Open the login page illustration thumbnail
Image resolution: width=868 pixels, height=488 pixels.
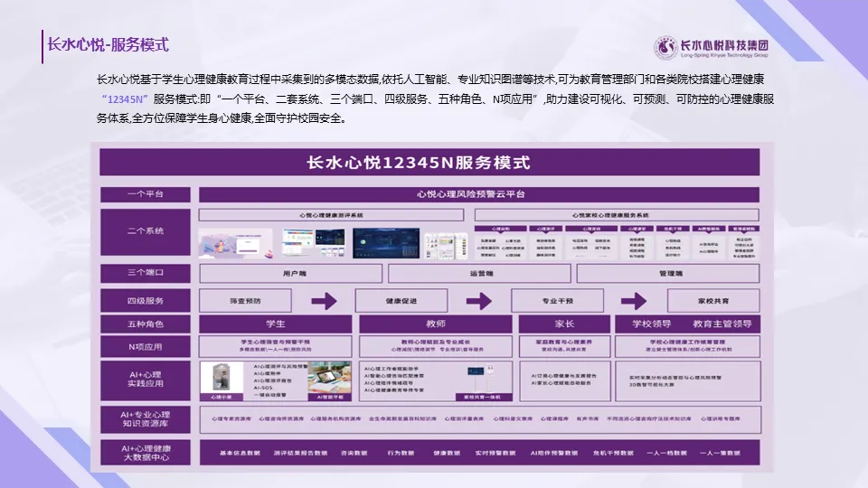236,243
